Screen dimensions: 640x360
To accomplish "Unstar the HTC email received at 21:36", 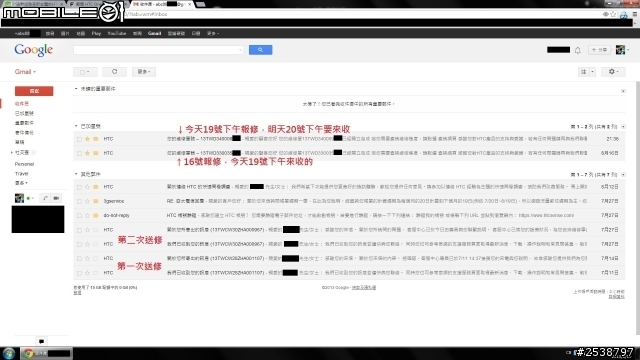I will tap(87, 139).
